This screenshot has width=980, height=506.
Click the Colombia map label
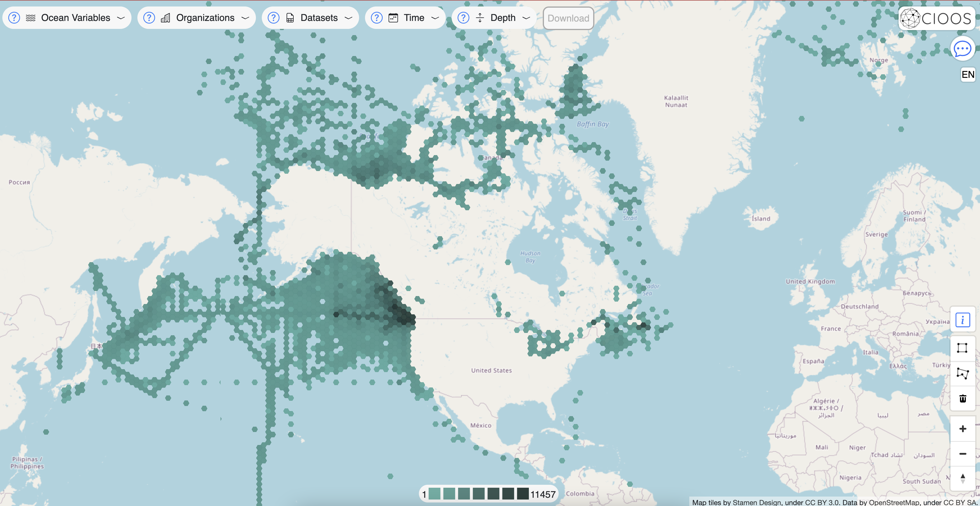tap(580, 493)
